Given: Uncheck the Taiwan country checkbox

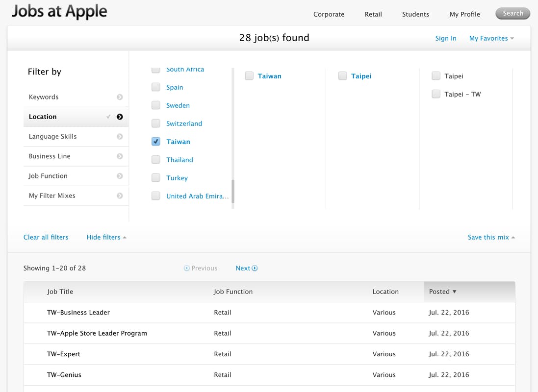Looking at the screenshot, I should (156, 142).
